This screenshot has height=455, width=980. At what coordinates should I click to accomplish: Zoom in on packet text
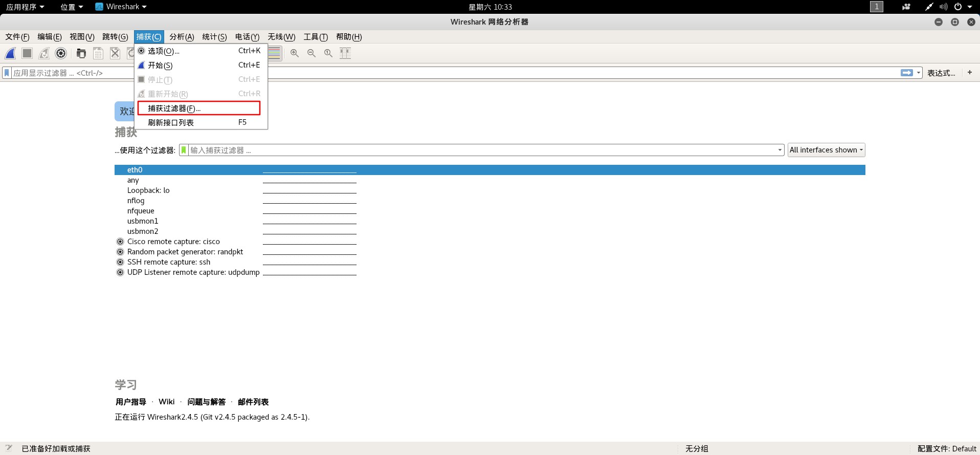click(295, 53)
